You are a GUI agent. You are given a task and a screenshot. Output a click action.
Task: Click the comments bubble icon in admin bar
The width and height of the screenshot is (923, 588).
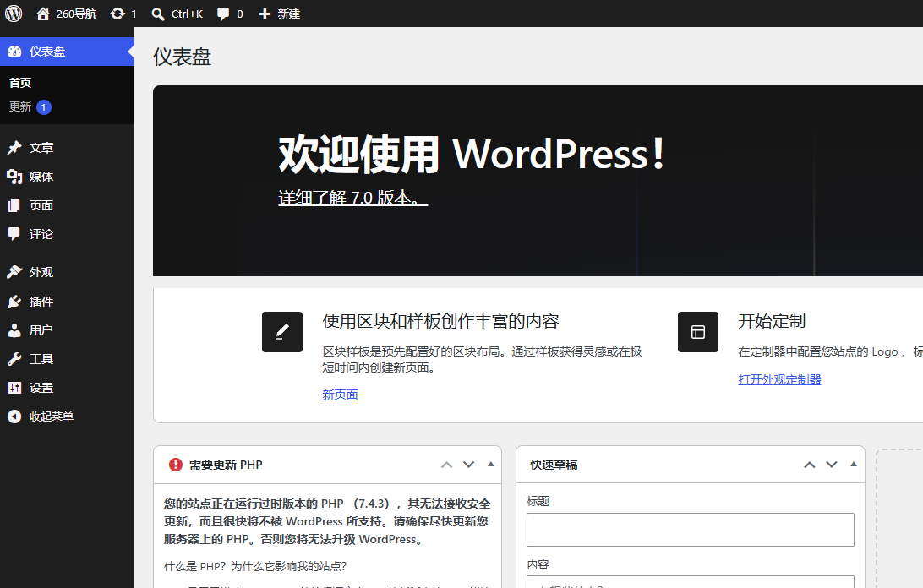pos(222,14)
